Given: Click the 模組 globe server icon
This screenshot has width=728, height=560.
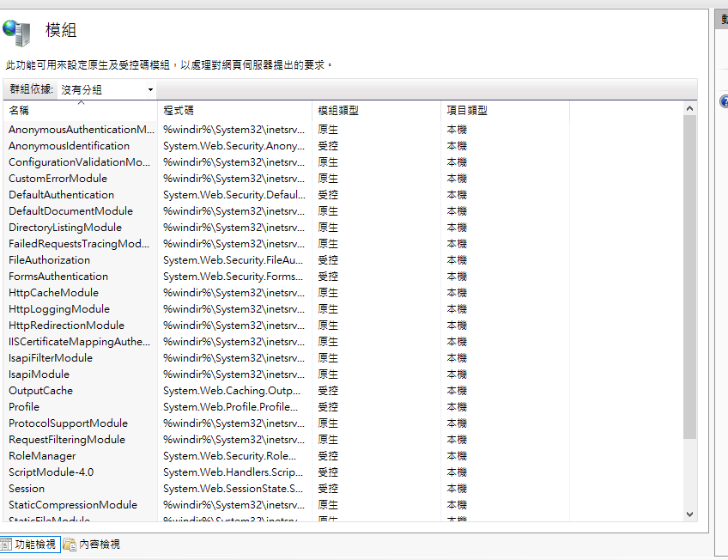Looking at the screenshot, I should (16, 32).
